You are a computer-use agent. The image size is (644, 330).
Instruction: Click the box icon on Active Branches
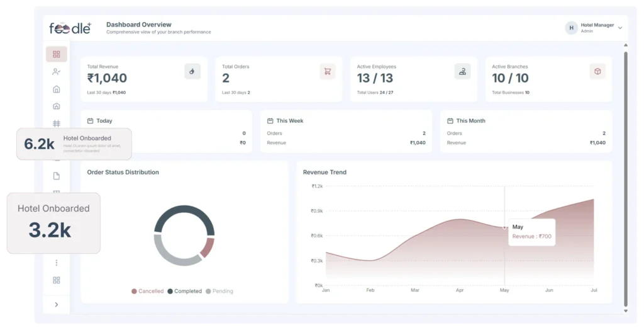[597, 71]
